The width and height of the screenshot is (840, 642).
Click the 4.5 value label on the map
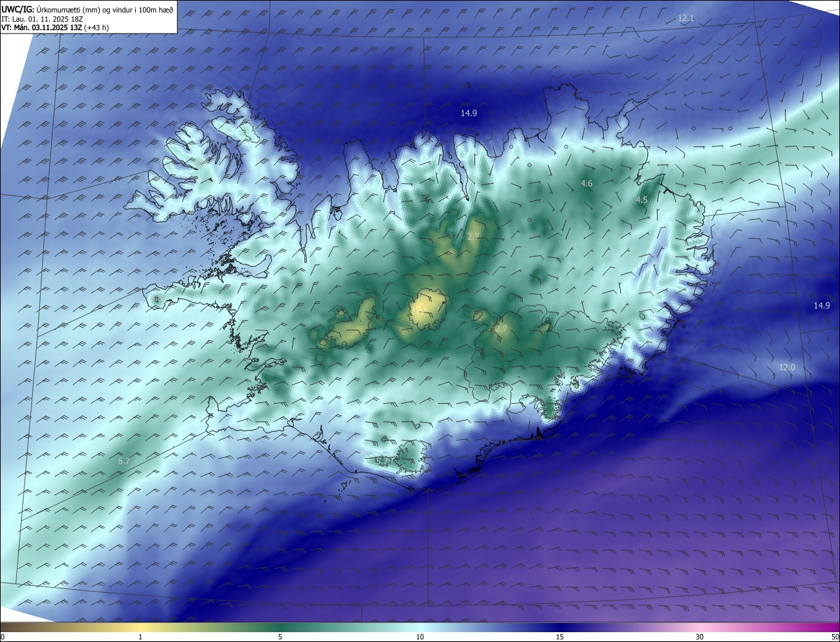tap(642, 200)
